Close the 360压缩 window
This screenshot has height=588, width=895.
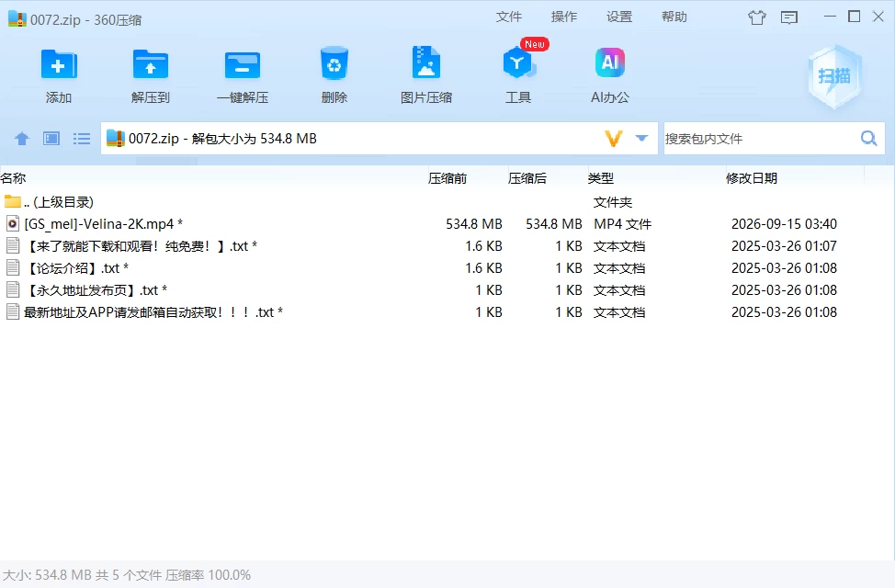[x=878, y=17]
